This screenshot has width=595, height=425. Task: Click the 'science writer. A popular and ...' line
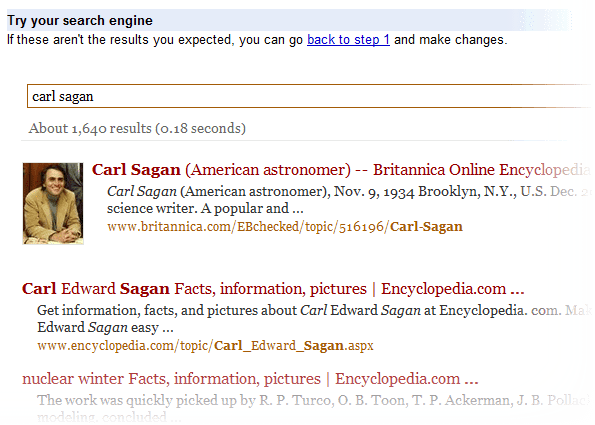205,208
